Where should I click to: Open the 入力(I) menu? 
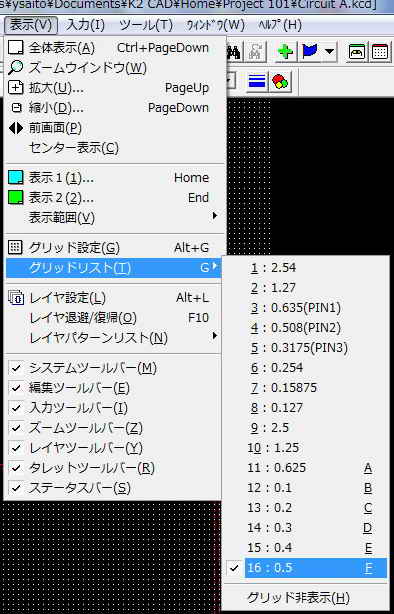click(x=85, y=25)
